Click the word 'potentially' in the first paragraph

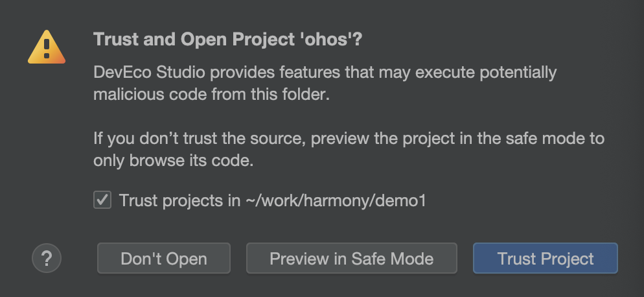pyautogui.click(x=518, y=73)
